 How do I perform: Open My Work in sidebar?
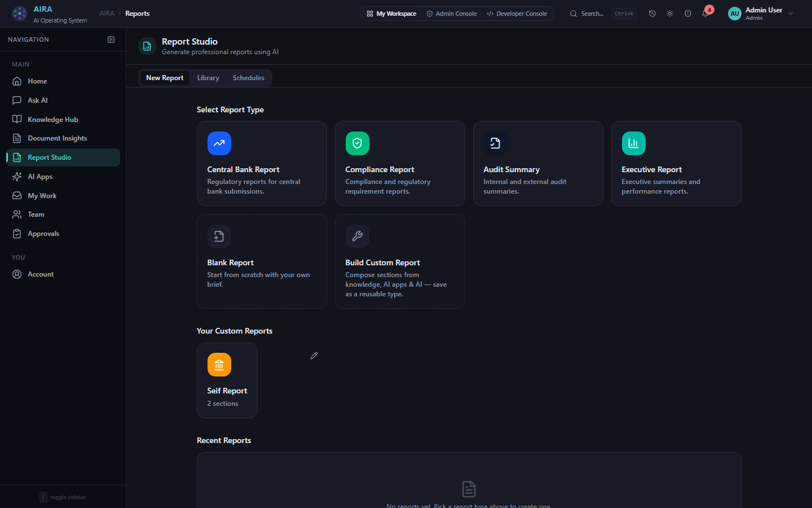coord(63,196)
